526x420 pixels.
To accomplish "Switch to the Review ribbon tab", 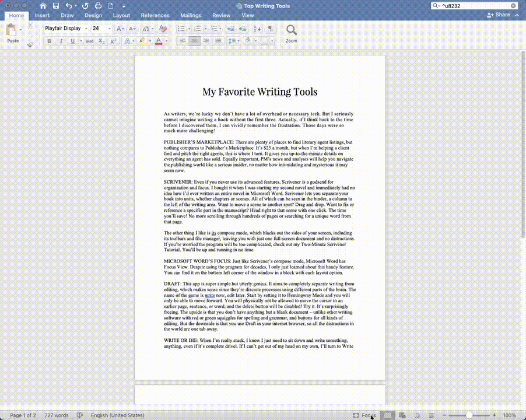I will tap(221, 15).
